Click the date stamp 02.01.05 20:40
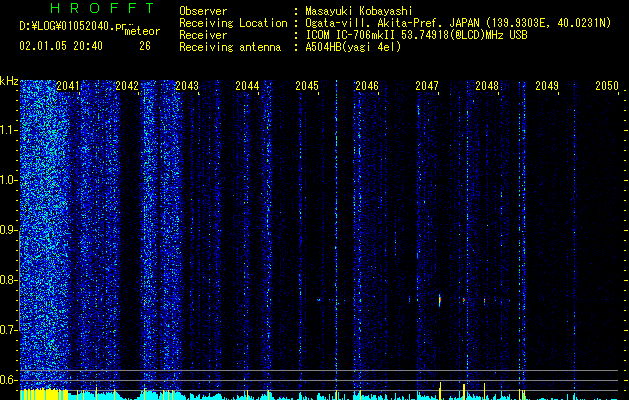This screenshot has width=629, height=400. pos(61,46)
